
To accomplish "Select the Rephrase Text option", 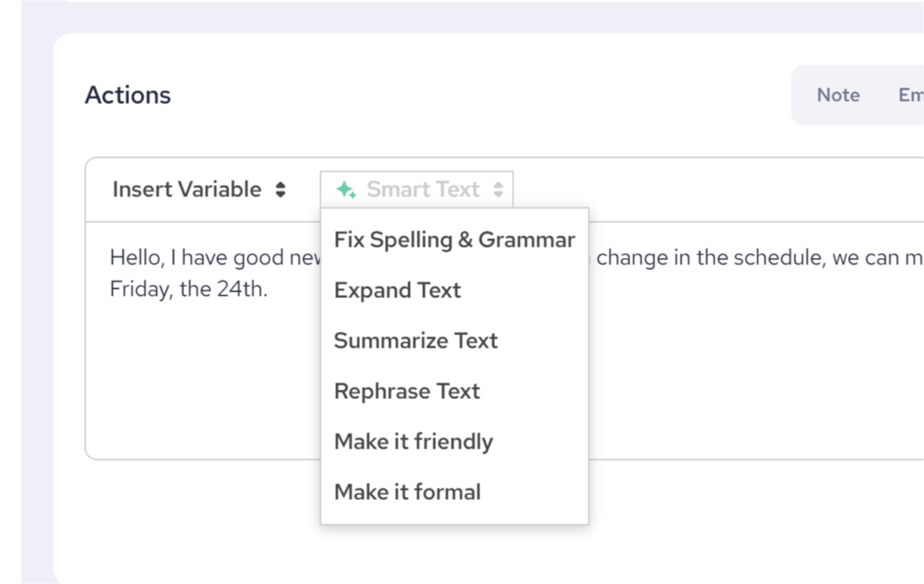I will tap(406, 392).
